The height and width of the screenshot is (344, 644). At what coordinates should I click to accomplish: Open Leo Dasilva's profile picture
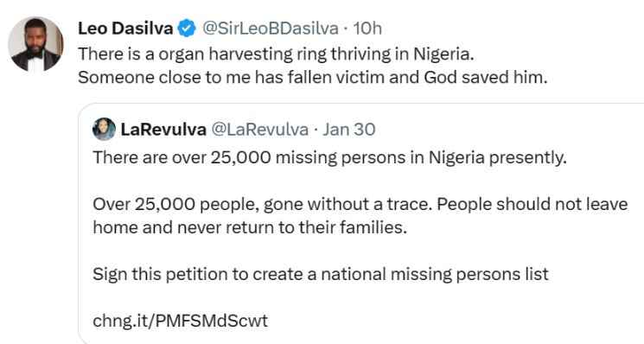tap(35, 44)
